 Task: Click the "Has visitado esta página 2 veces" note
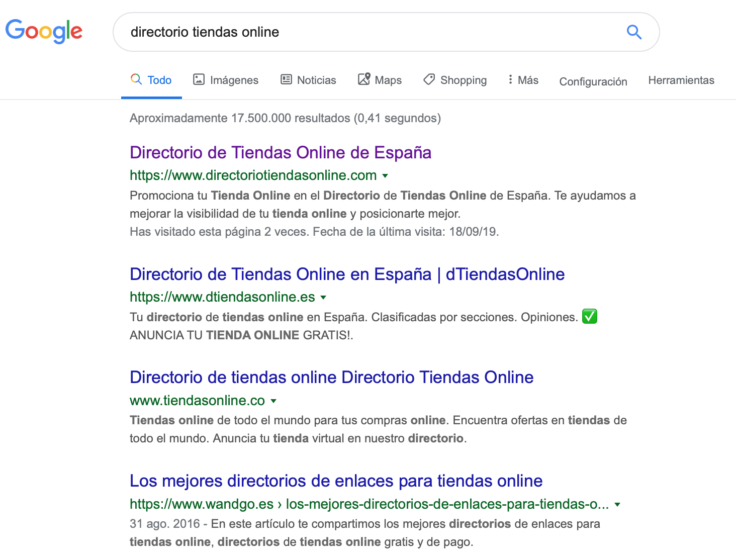click(314, 232)
